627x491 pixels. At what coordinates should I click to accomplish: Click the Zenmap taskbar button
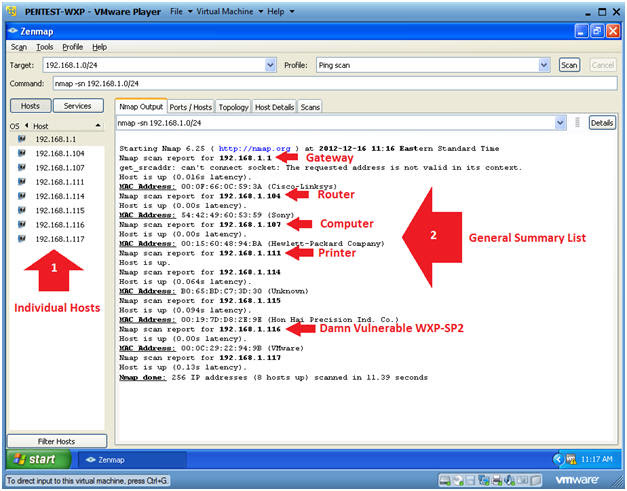pyautogui.click(x=132, y=459)
